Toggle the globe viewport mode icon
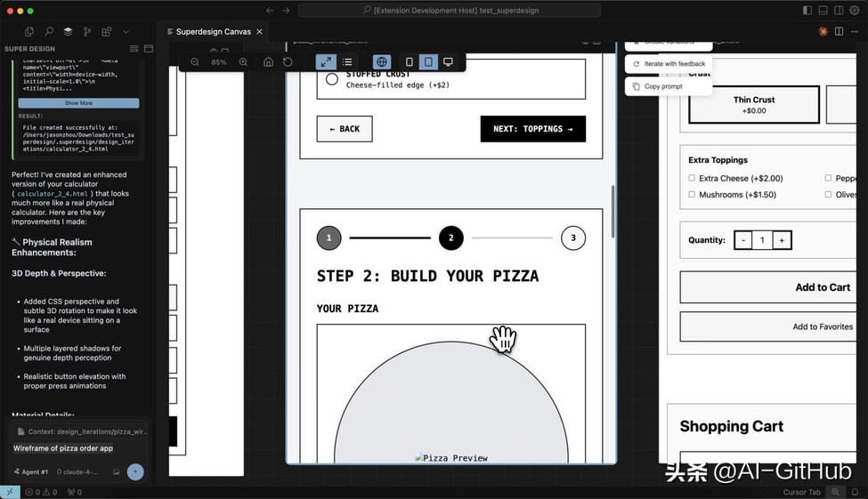The image size is (868, 499). pos(381,62)
